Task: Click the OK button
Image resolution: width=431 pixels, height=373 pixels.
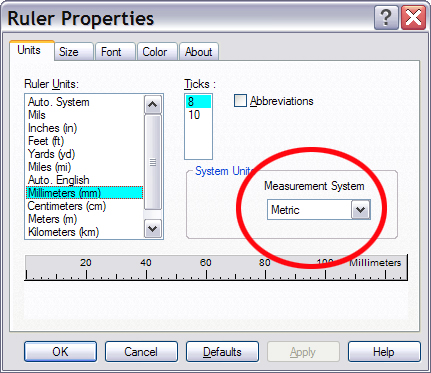Action: [x=60, y=352]
